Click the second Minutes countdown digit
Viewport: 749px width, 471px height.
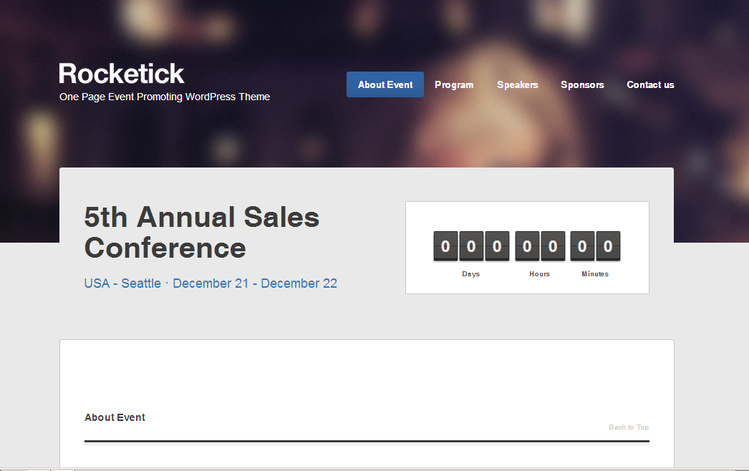(x=608, y=246)
